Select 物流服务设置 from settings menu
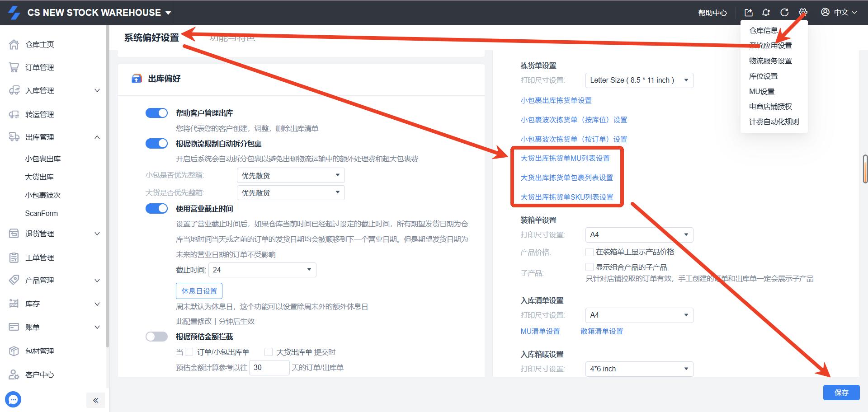 (x=770, y=61)
